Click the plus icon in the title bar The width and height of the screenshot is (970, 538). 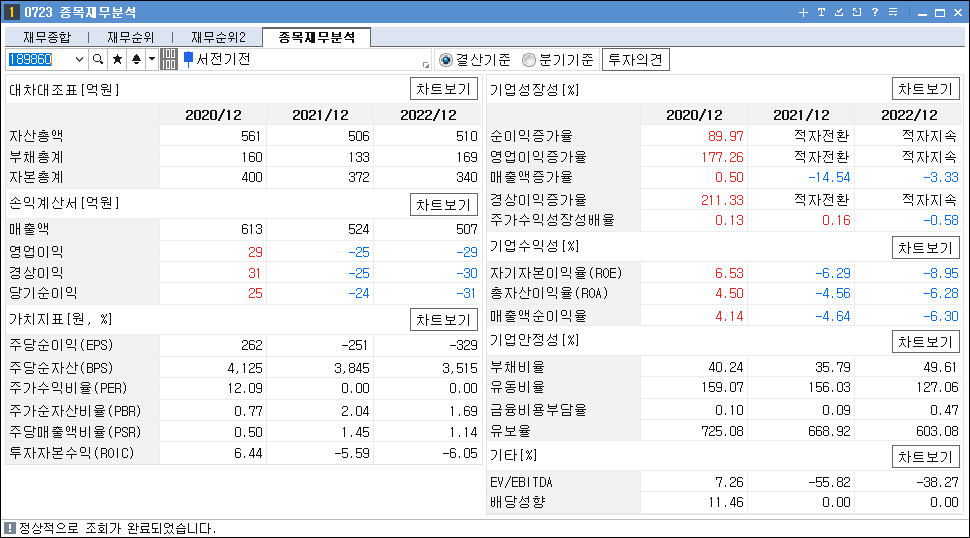click(x=803, y=12)
